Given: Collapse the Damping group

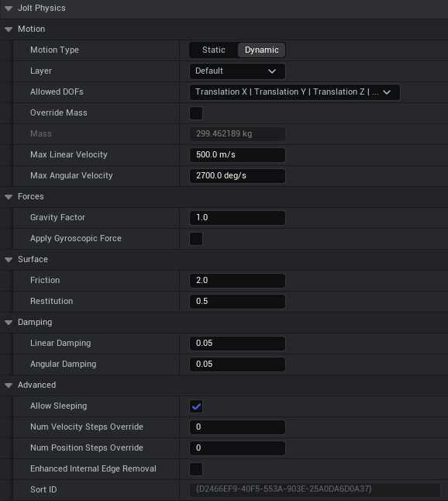Looking at the screenshot, I should 9,323.
